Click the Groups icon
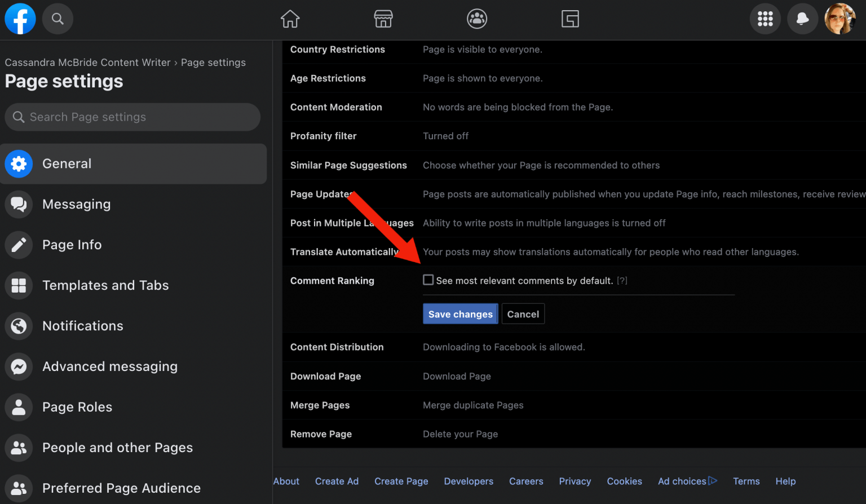Image resolution: width=866 pixels, height=504 pixels. (477, 19)
